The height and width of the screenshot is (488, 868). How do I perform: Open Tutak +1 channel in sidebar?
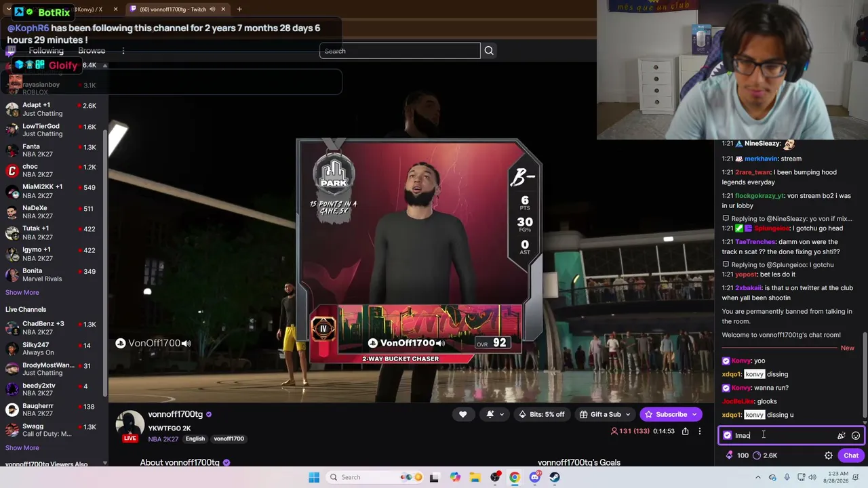pyautogui.click(x=54, y=232)
